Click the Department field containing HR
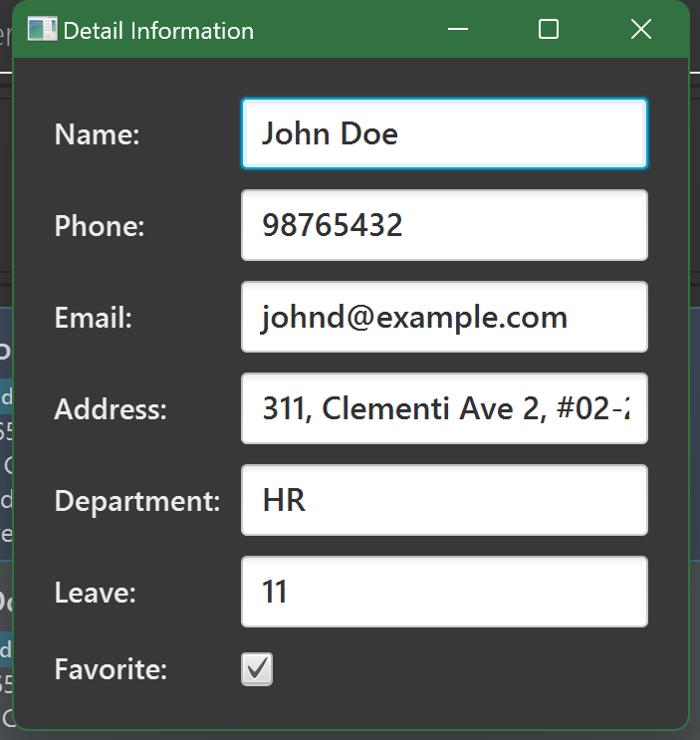The image size is (700, 740). coord(444,500)
